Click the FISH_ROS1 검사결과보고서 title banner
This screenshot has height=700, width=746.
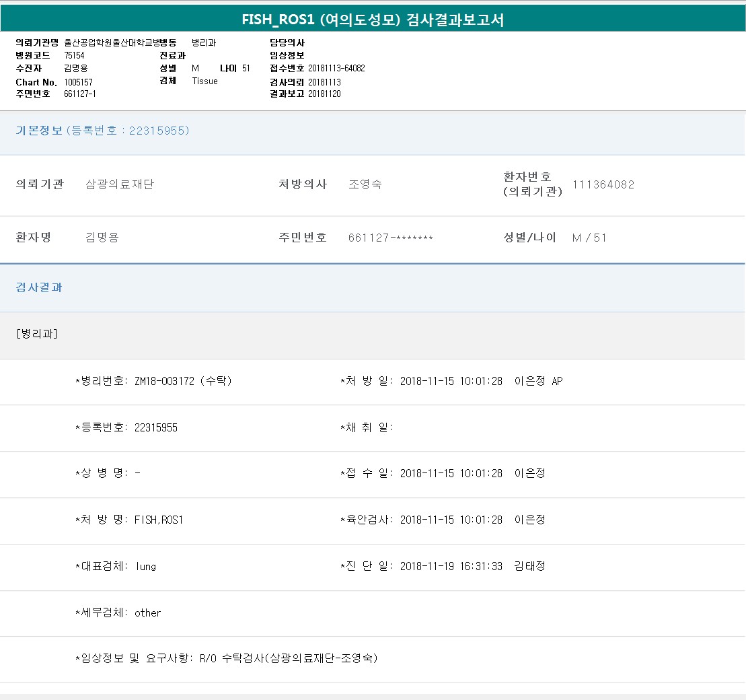373,20
